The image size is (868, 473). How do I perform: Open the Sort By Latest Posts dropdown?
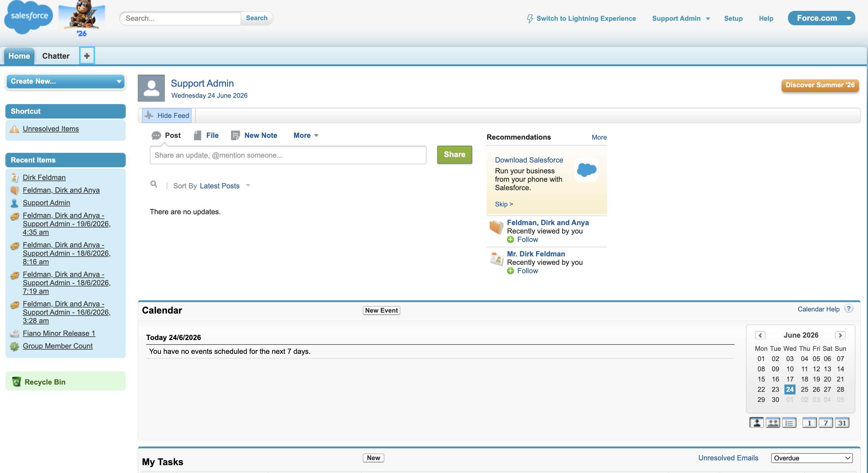(224, 186)
